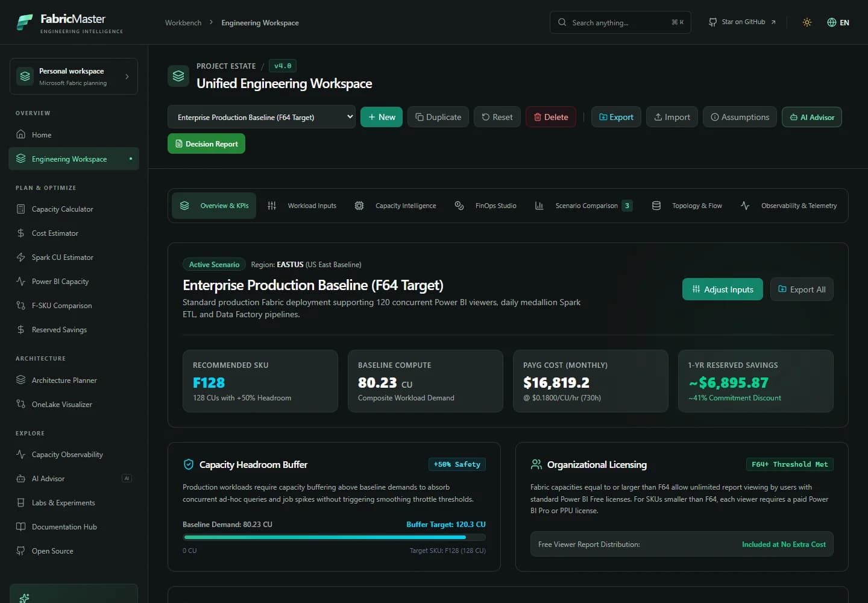Duplicate the current scenario
The height and width of the screenshot is (603, 868).
438,117
